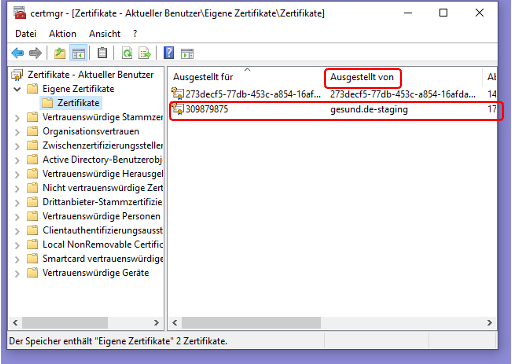The width and height of the screenshot is (512, 364).
Task: Open Help via blue question mark icon
Action: click(x=169, y=53)
